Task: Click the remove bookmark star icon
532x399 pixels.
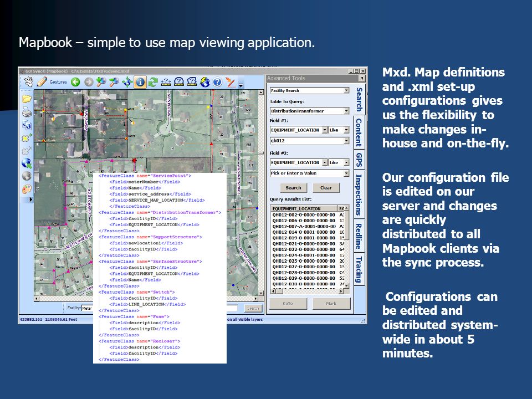Action: pyautogui.click(x=27, y=151)
